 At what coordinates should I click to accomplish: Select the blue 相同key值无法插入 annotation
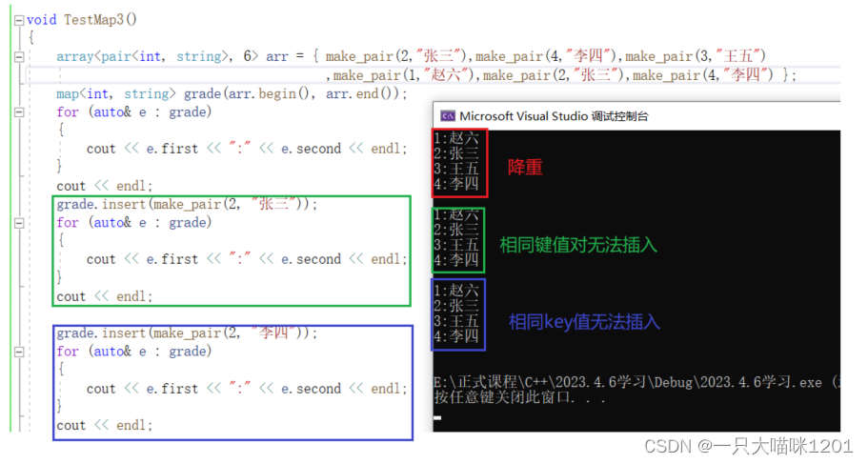coord(584,321)
